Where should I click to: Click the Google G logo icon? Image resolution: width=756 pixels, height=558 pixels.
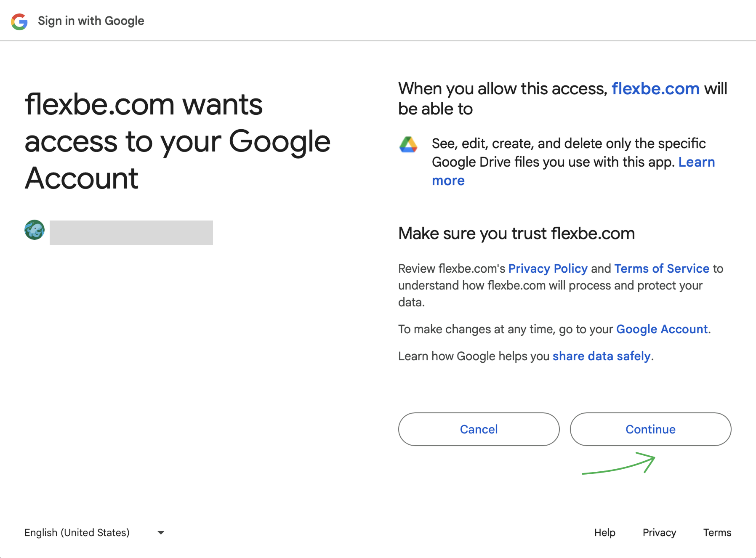click(19, 21)
